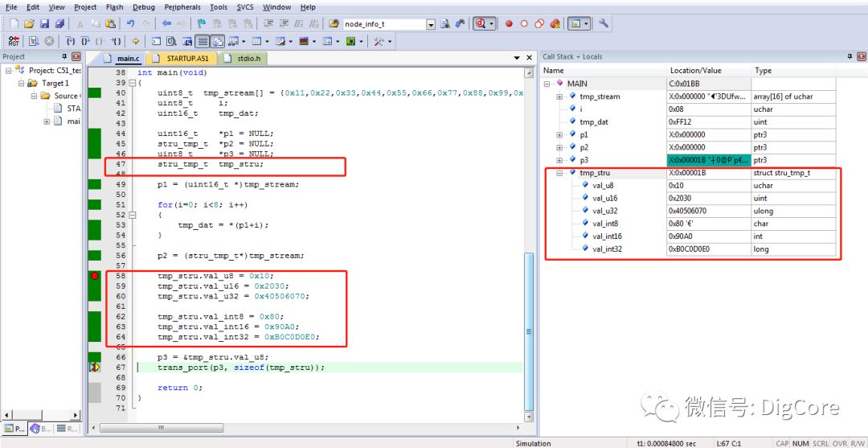Image resolution: width=868 pixels, height=448 pixels.
Task: Click the Undo arrow icon
Action: tap(131, 24)
